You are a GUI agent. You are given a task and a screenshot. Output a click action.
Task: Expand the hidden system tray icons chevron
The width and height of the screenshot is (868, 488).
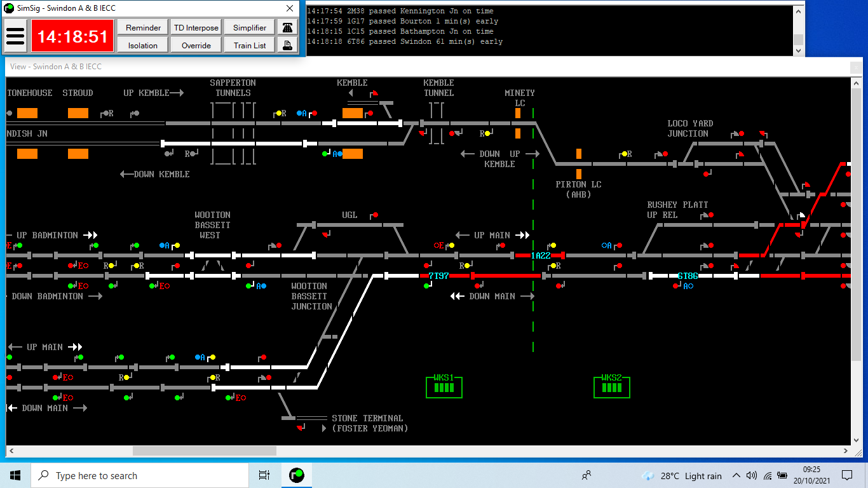736,475
